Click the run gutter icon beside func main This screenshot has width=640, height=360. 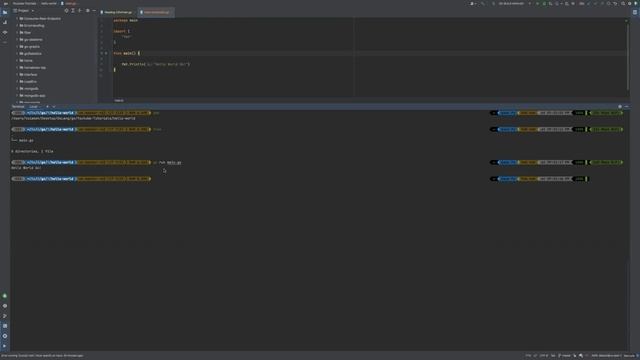(106, 53)
